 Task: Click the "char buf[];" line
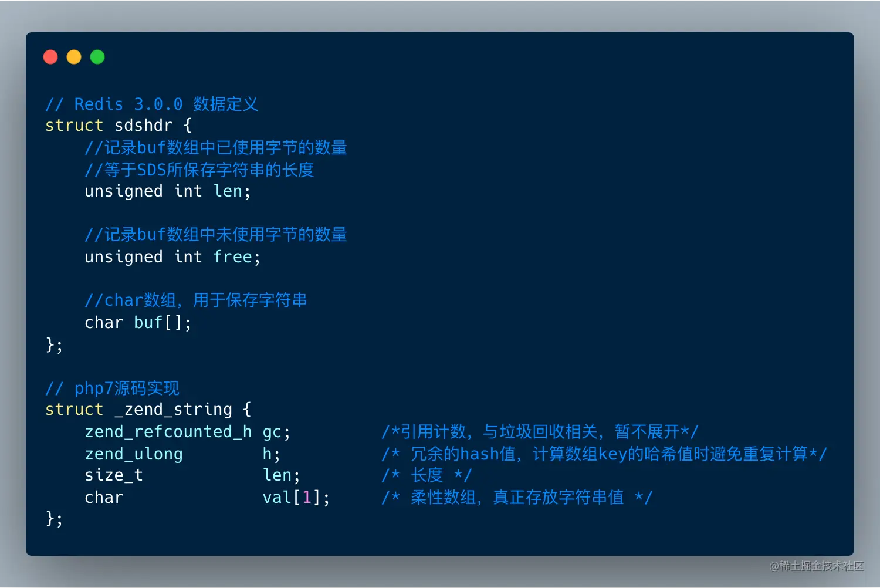click(x=138, y=323)
